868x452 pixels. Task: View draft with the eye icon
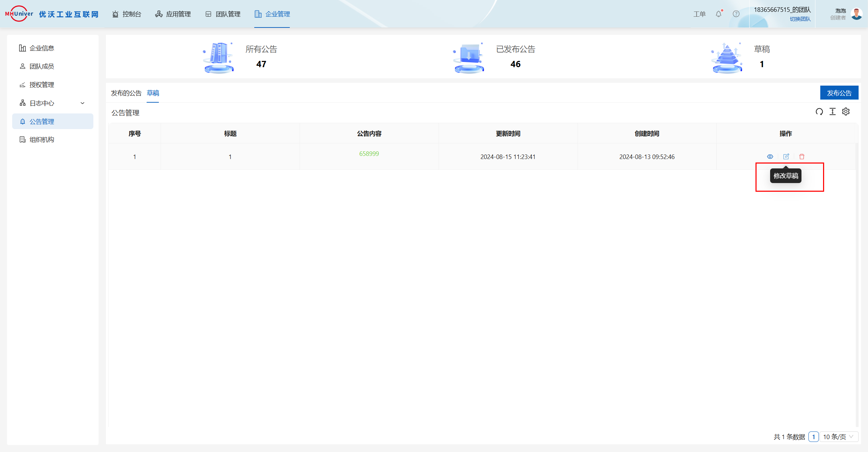tap(770, 157)
